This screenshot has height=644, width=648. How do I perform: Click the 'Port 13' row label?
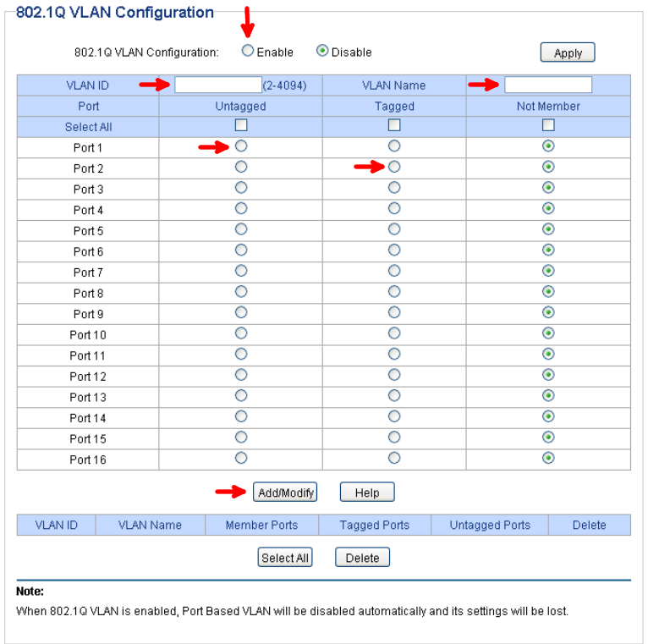click(88, 397)
